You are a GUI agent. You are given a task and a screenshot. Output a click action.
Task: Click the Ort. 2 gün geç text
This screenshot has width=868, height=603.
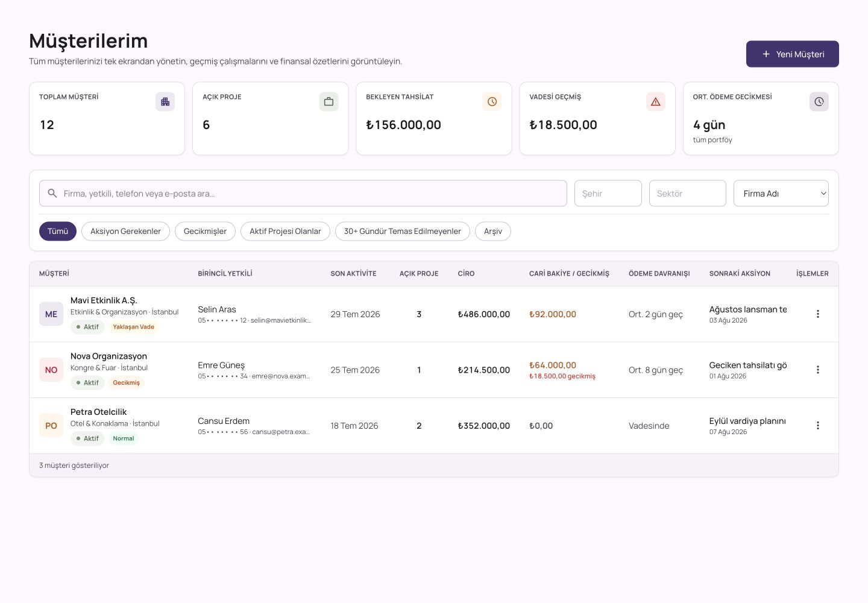click(x=656, y=314)
